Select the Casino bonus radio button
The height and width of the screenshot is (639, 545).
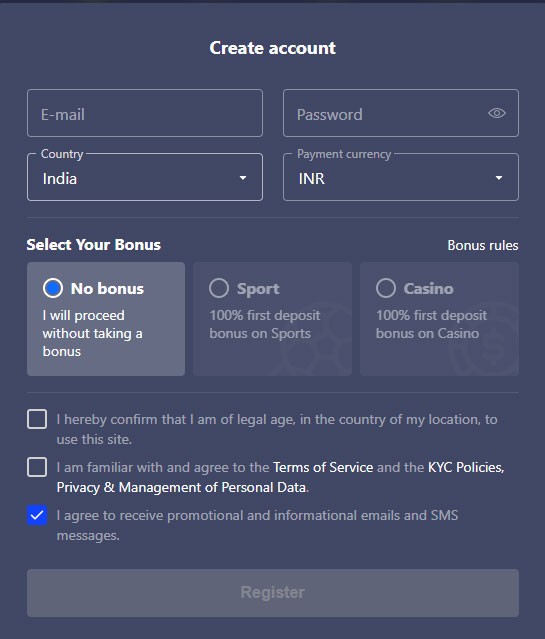tap(386, 288)
